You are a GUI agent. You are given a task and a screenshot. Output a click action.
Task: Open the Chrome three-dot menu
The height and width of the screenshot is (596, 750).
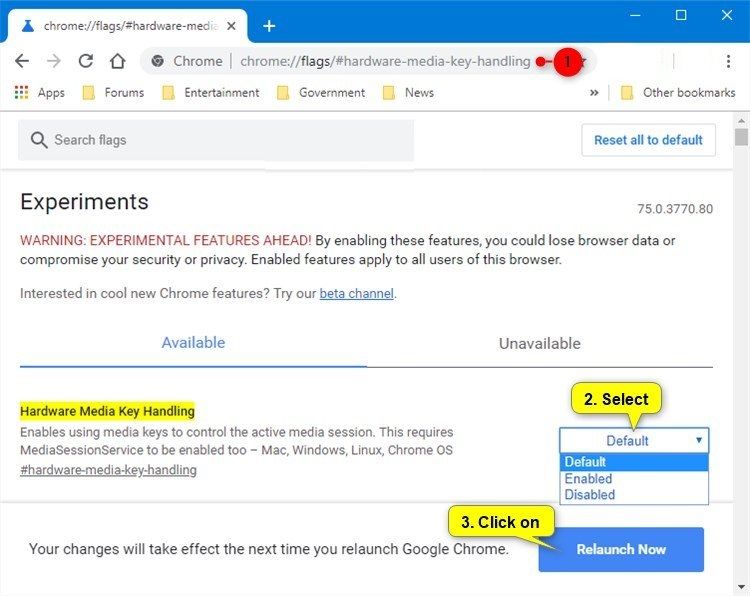[728, 61]
